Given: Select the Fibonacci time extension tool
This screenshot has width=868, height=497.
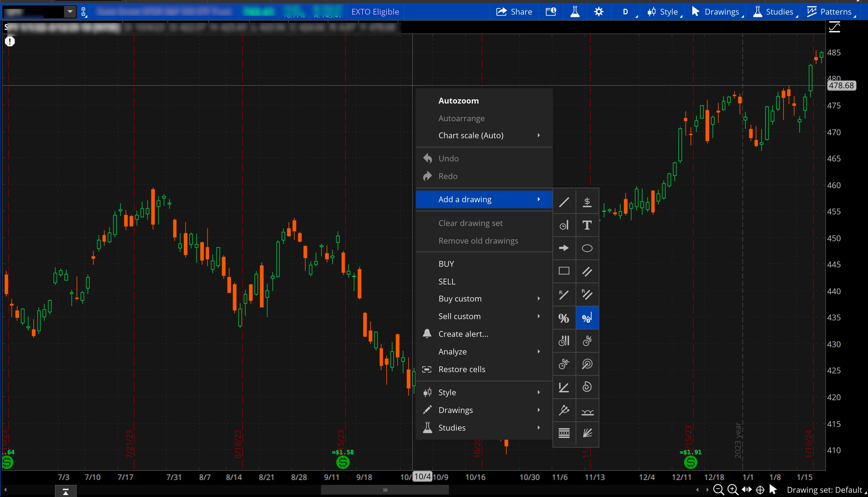Looking at the screenshot, I should [x=564, y=364].
